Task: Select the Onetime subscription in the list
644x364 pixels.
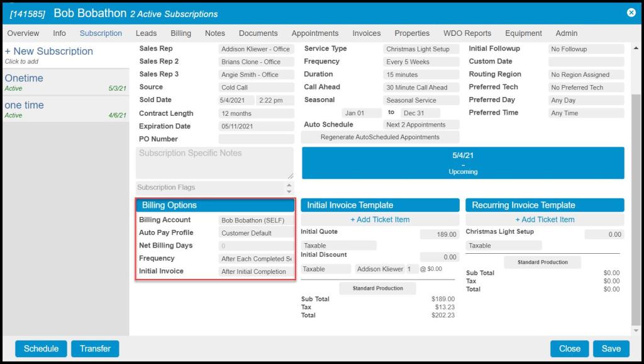Action: (24, 79)
